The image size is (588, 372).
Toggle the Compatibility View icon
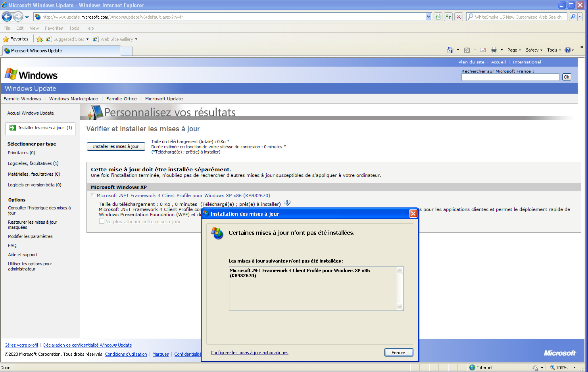coord(438,17)
